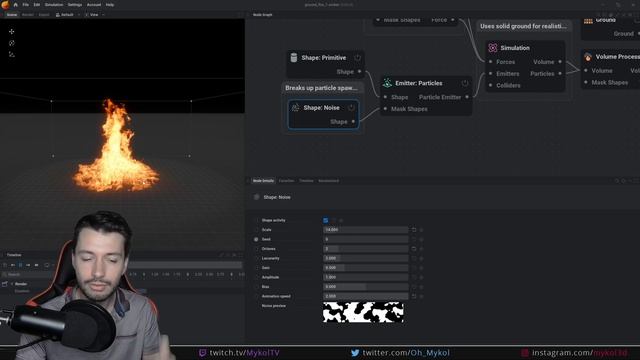Toggle power icon on Shape: Primitive node

click(x=358, y=58)
